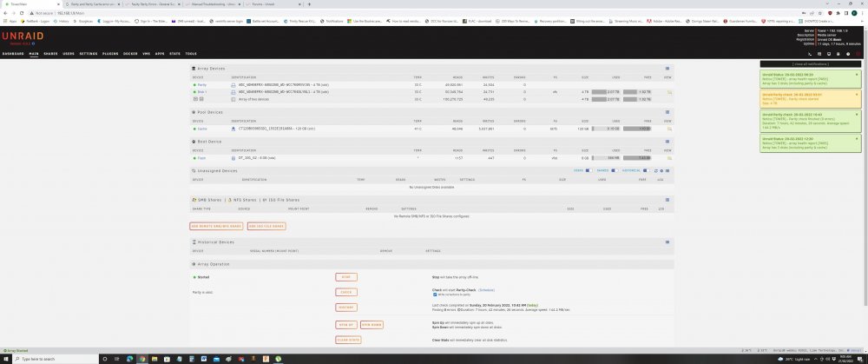
Task: Click the feedback icon in Unraid header
Action: (x=819, y=54)
